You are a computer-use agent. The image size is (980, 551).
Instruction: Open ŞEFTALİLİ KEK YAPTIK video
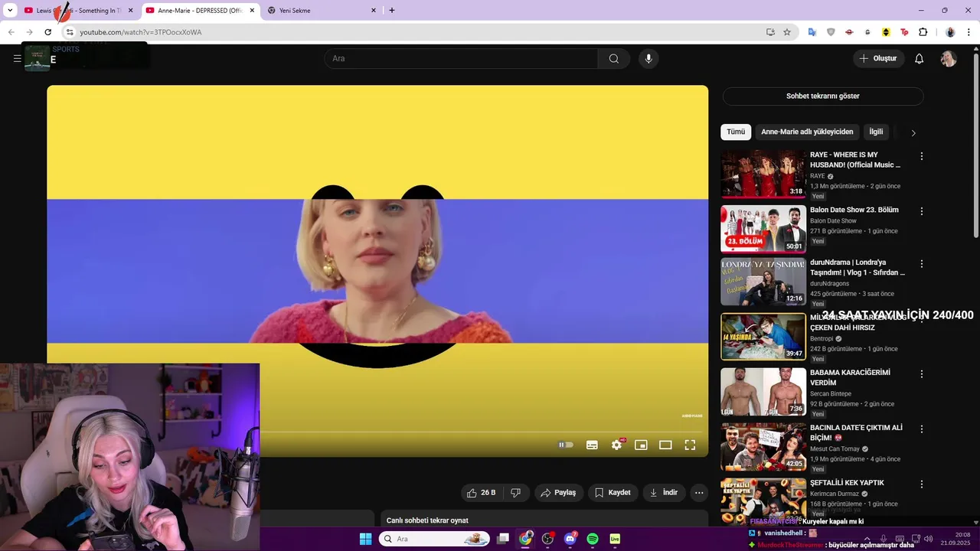click(763, 500)
